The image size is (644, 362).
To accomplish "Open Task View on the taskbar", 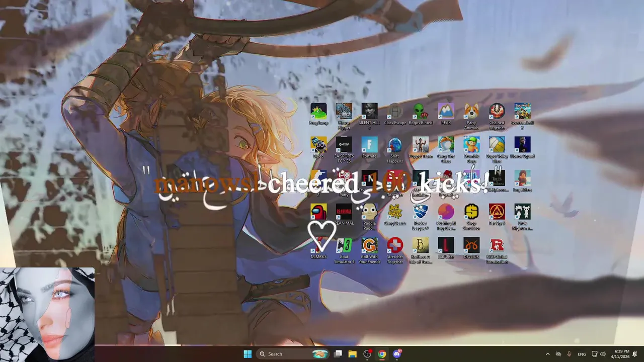I will coord(338,354).
